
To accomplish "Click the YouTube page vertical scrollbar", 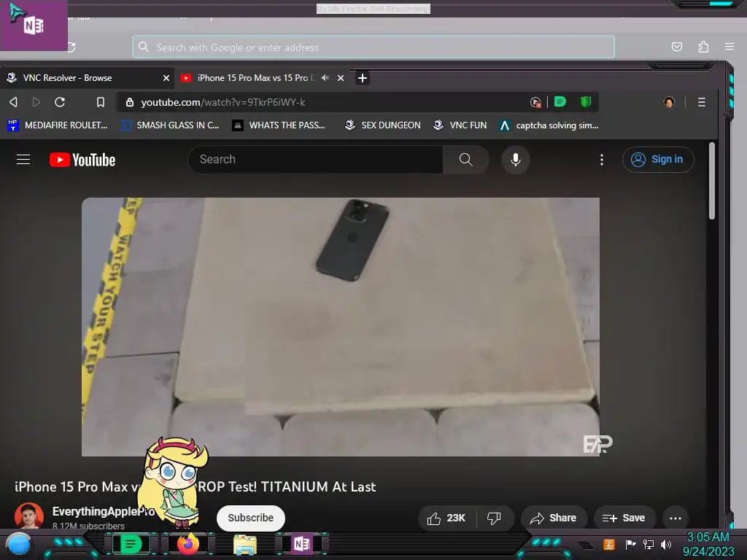I will (712, 181).
